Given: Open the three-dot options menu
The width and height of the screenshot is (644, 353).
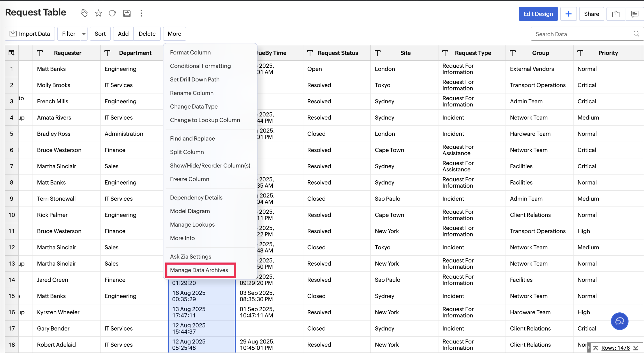Looking at the screenshot, I should pos(141,13).
